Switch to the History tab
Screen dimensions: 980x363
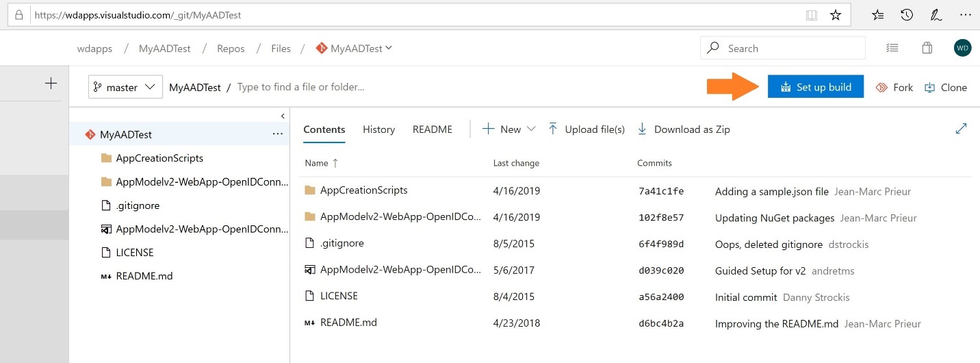click(378, 129)
